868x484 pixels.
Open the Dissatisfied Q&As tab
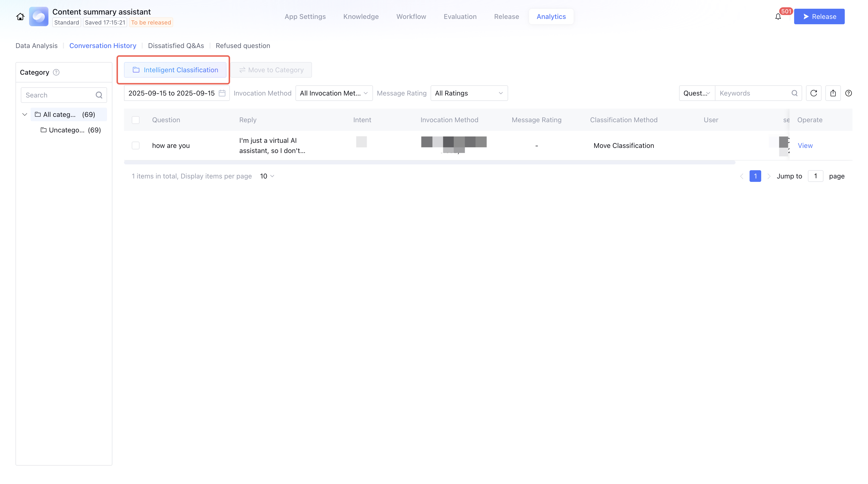[x=176, y=46]
